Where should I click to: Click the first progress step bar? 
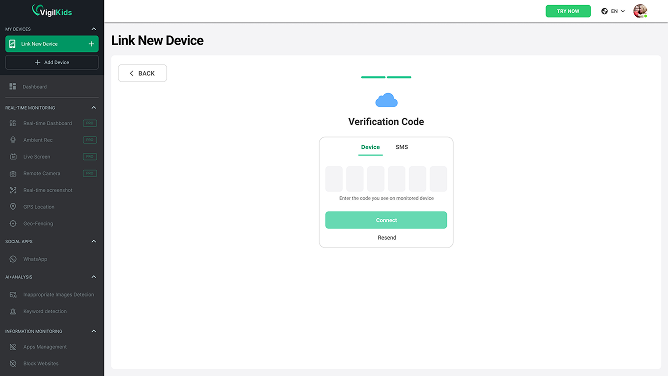(373, 77)
